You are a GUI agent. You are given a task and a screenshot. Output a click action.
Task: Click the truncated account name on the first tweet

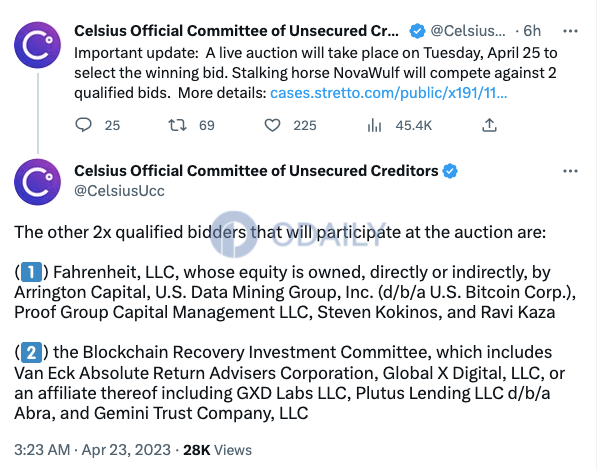click(236, 31)
